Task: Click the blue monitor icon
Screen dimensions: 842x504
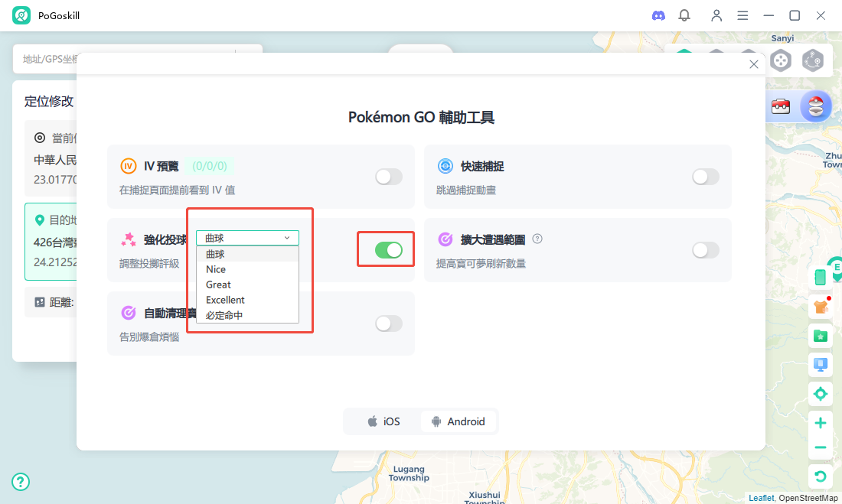Action: (x=821, y=365)
